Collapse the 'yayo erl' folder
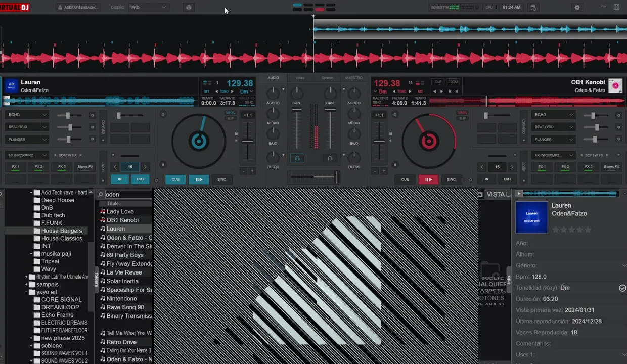 pos(26,292)
